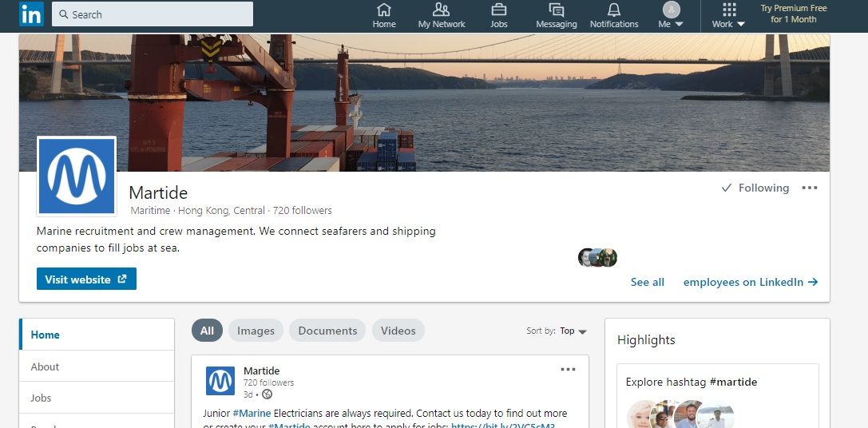Click the hashtag followers avatar group
The height and width of the screenshot is (428, 868).
coord(680,414)
